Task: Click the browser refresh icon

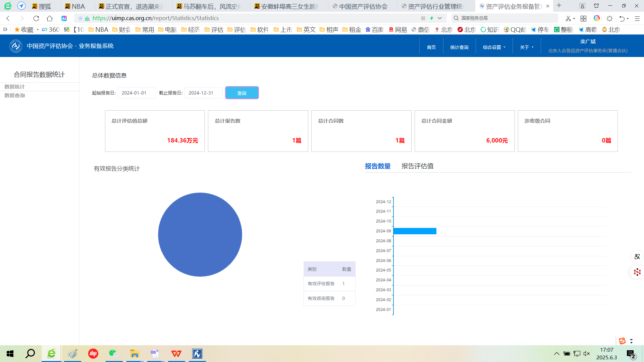Action: pos(36,18)
